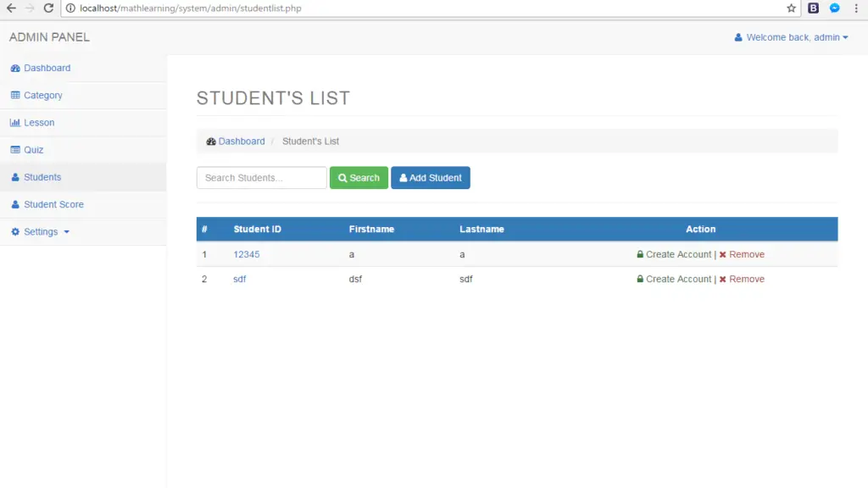This screenshot has width=868, height=488.
Task: Click the Dashboard globe icon in sidebar
Action: (14, 68)
